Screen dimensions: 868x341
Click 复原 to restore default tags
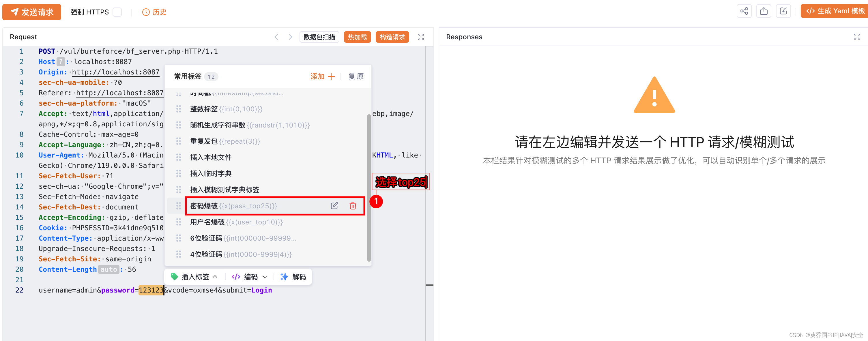[356, 76]
